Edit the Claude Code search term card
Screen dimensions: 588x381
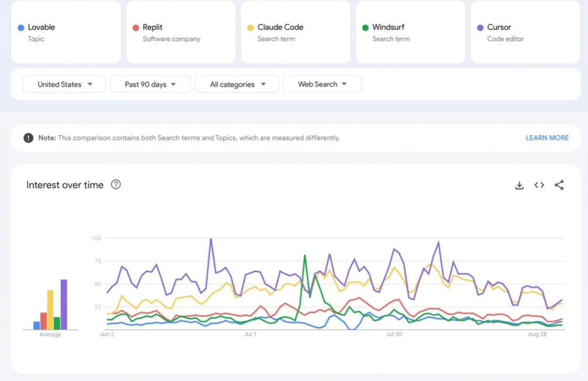point(295,32)
